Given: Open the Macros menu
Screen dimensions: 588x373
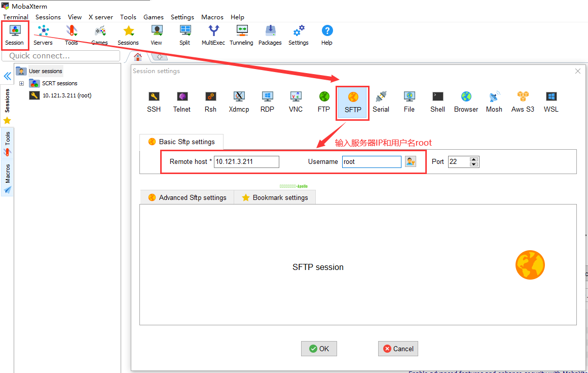Looking at the screenshot, I should coord(212,17).
